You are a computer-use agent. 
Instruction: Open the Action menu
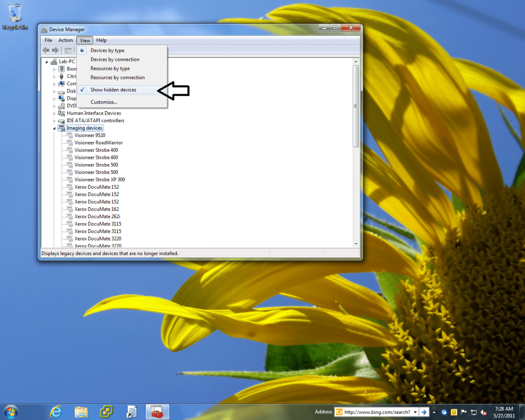tap(66, 40)
